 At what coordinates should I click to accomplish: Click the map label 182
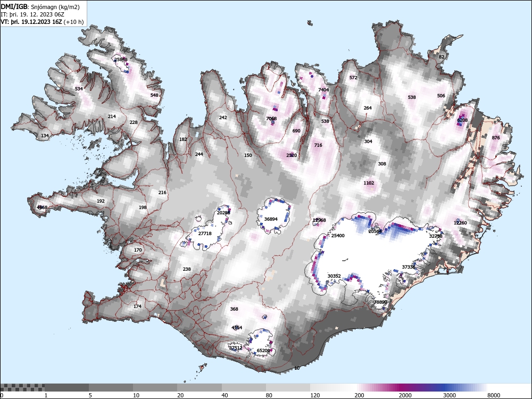[183, 139]
